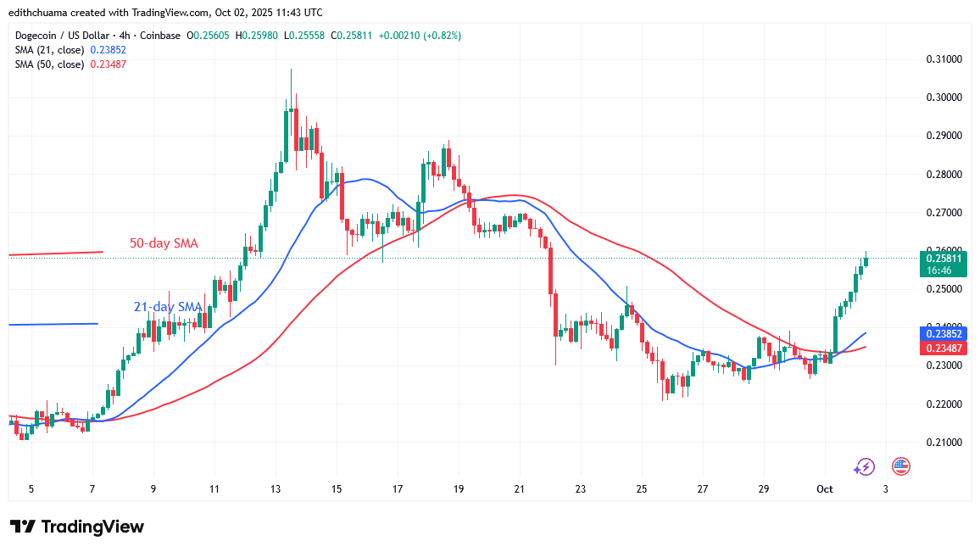Click the '50-day SMA' red text annotation
The width and height of the screenshot is (980, 552).
(164, 243)
